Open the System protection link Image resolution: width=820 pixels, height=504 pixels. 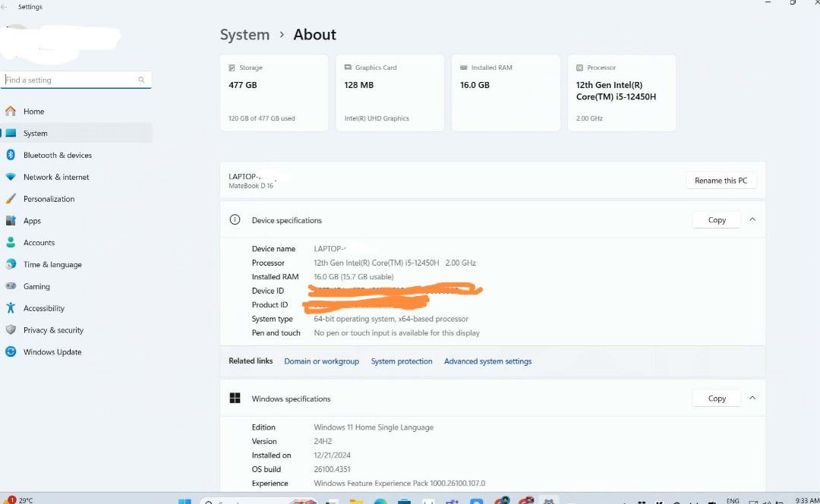pos(402,361)
